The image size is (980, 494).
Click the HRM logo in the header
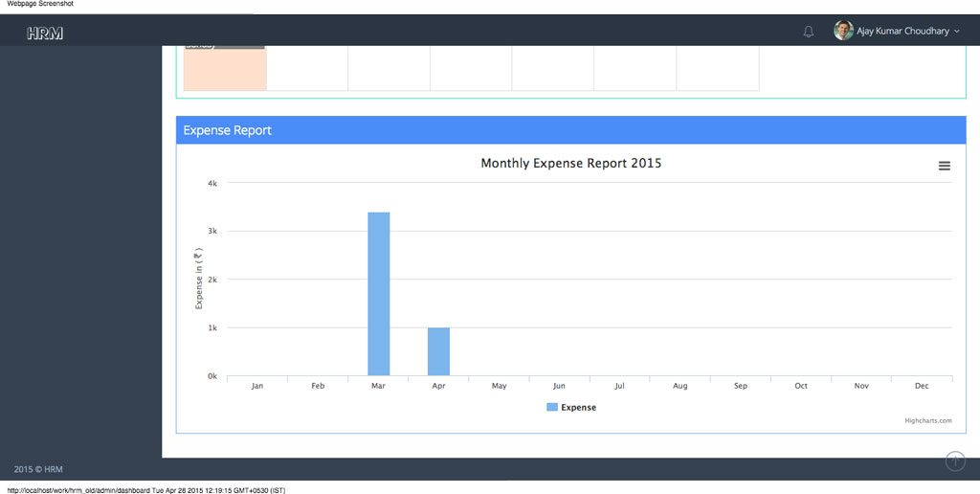coord(45,34)
